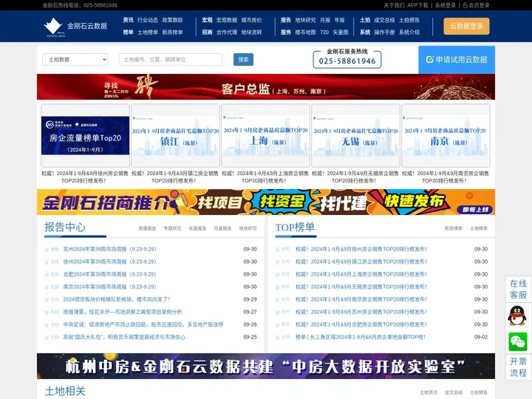532x399 pixels.
Task: Open 新房榜单 navigation item
Action: pyautogui.click(x=172, y=33)
